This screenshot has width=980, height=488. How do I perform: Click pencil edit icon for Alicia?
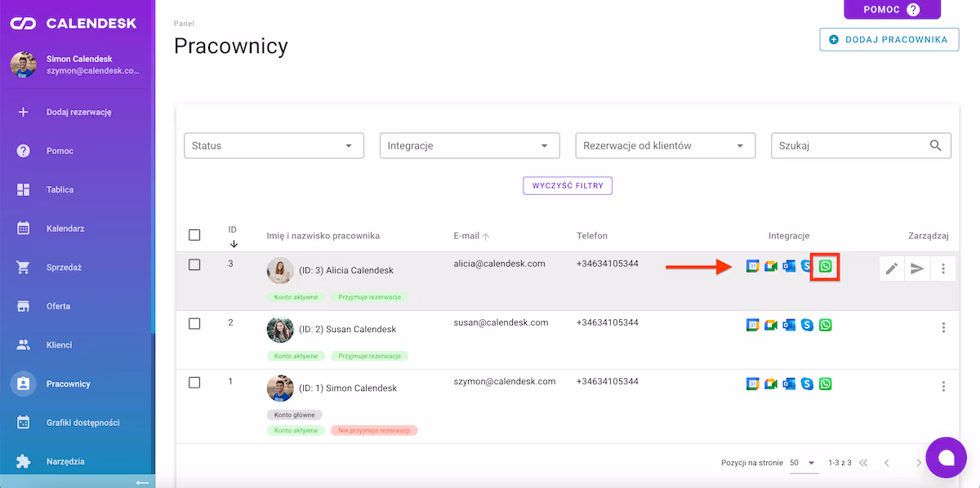(892, 268)
